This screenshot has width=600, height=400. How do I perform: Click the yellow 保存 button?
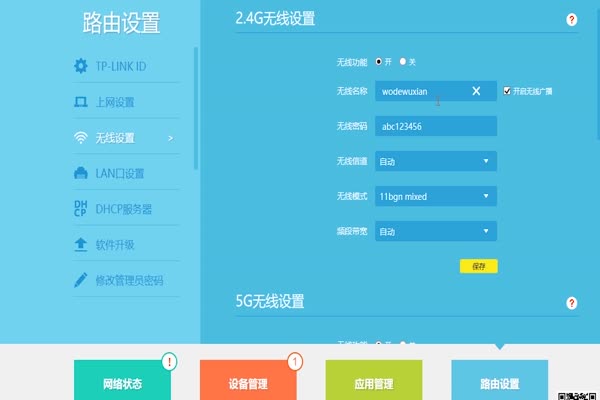tap(479, 266)
